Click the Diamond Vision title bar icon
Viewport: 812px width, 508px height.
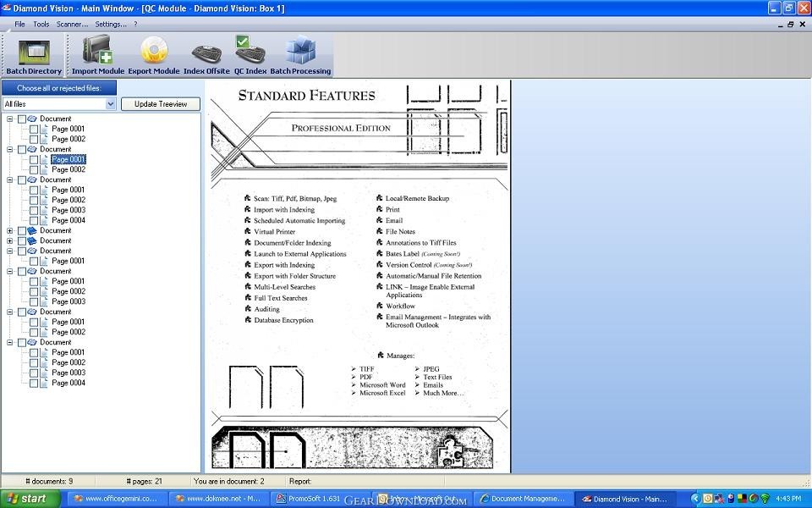[x=6, y=8]
